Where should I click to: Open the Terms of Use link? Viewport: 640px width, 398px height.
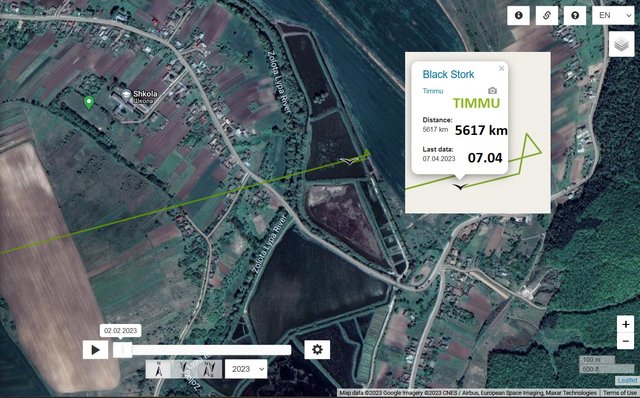[620, 393]
